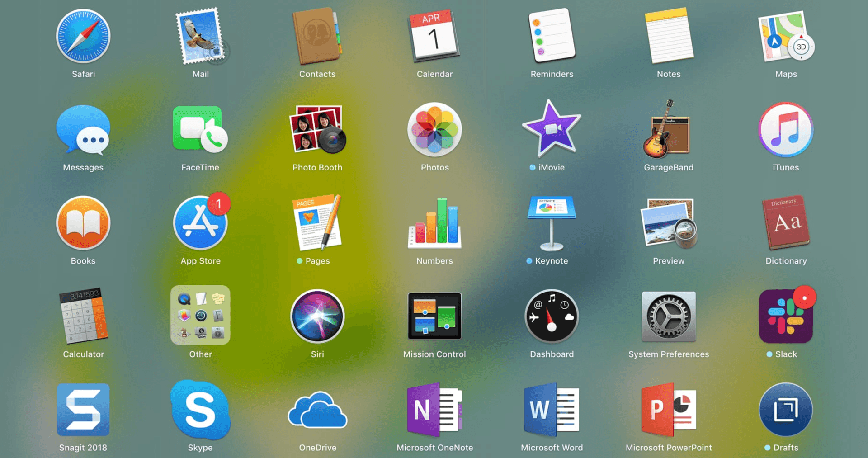Open System Preferences gear icon
868x458 pixels.
point(668,316)
